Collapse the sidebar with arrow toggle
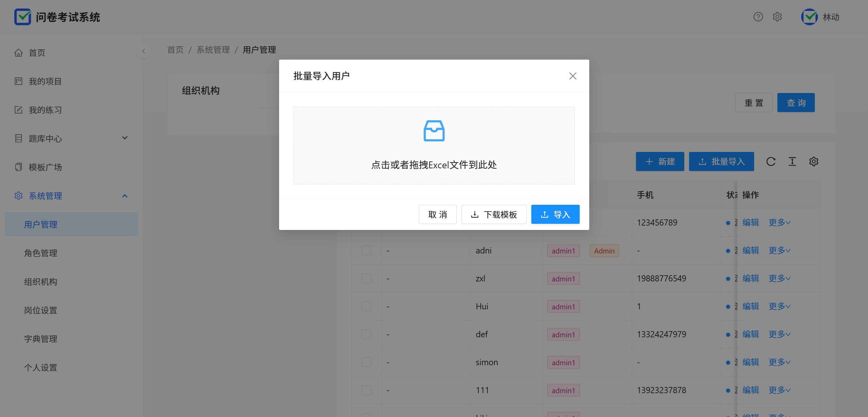Viewport: 868px width, 417px height. coord(143,51)
